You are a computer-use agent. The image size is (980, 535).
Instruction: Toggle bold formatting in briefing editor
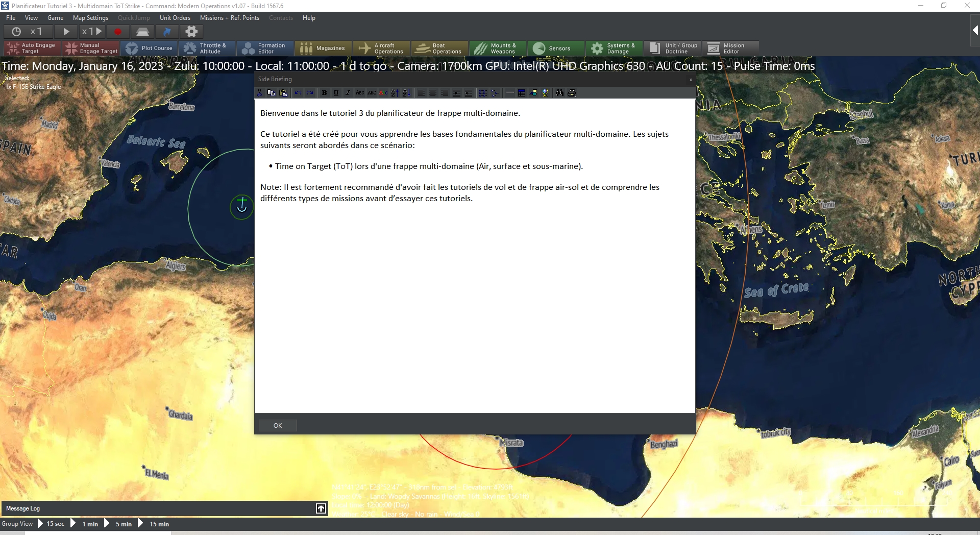click(324, 93)
